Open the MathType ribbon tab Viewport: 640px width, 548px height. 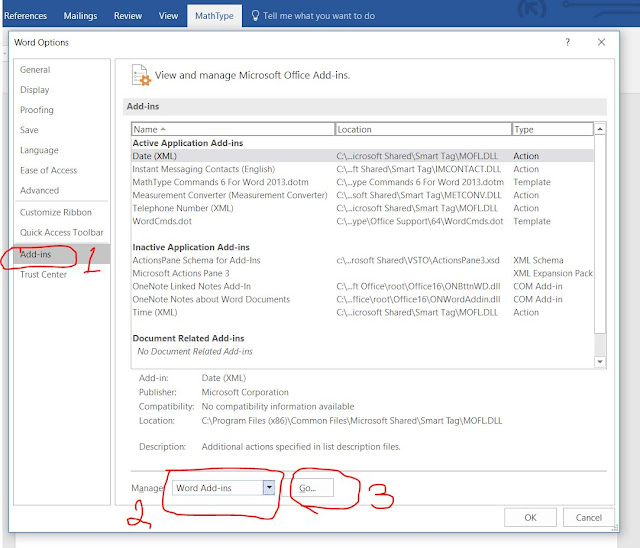(214, 16)
